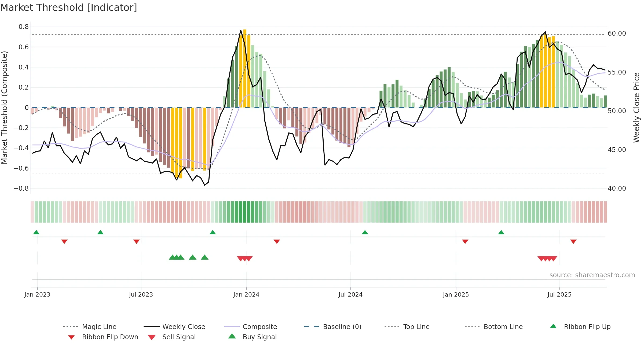Toggle the Magic Line legend entry
This screenshot has height=362, width=644.
click(x=90, y=327)
